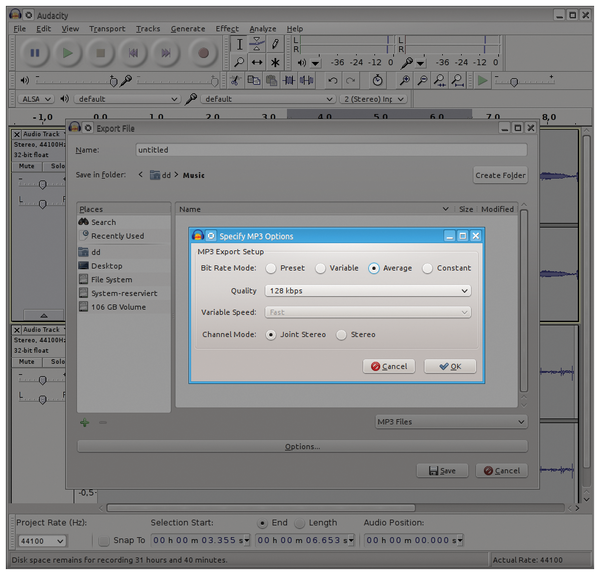
Task: Open the Analyze menu
Action: point(263,29)
